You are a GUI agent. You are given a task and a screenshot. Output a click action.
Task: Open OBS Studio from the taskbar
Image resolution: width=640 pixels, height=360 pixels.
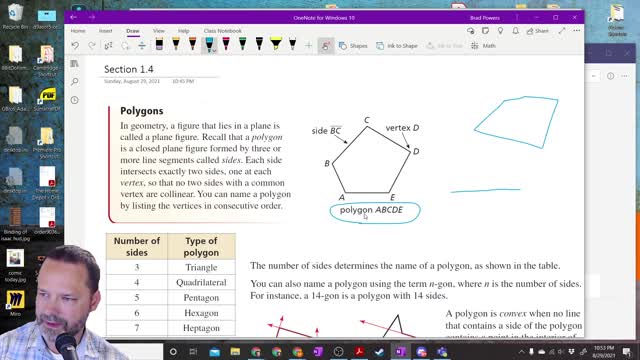338,351
